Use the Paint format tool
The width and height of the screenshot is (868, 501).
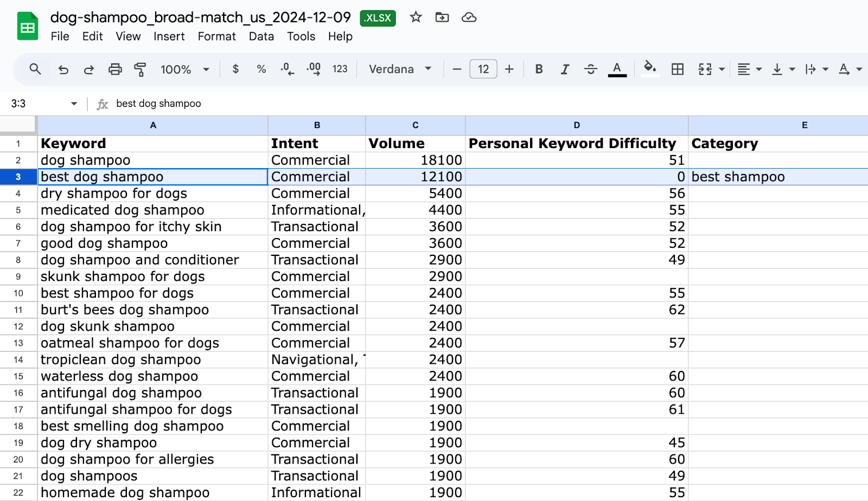[x=141, y=69]
